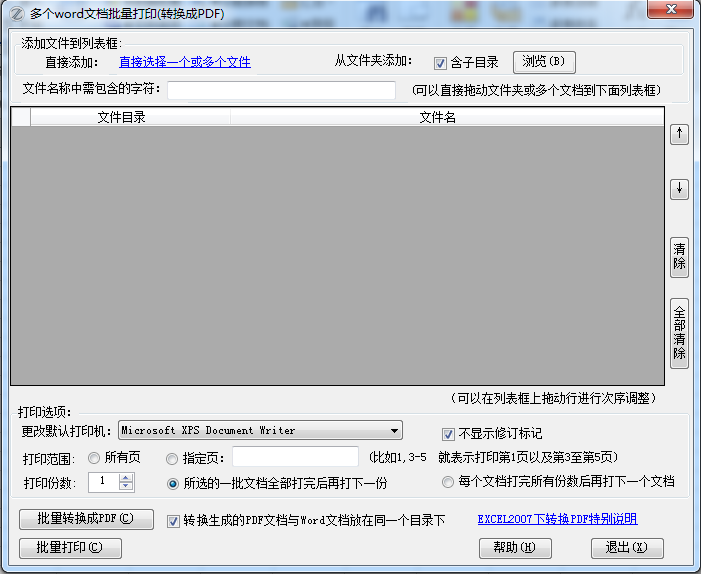This screenshot has height=574, width=701.
Task: Open the default printer dropdown
Action: coord(395,431)
